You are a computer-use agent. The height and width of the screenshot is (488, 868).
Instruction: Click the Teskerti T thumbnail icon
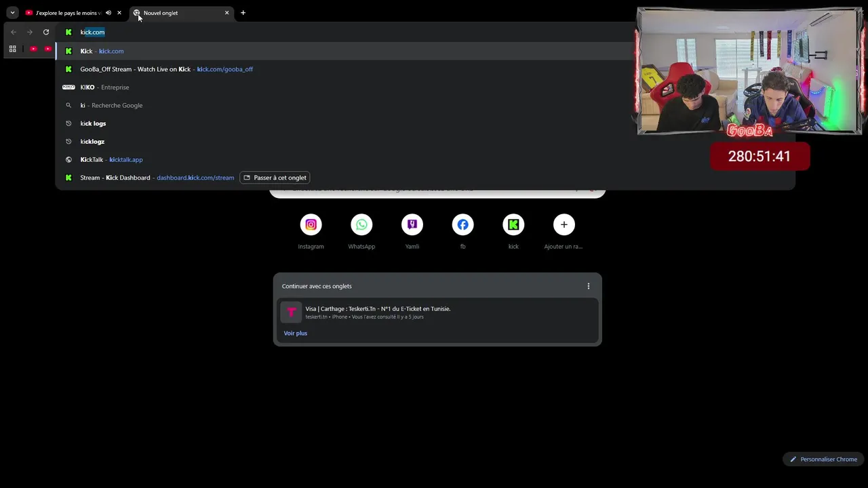(x=291, y=312)
